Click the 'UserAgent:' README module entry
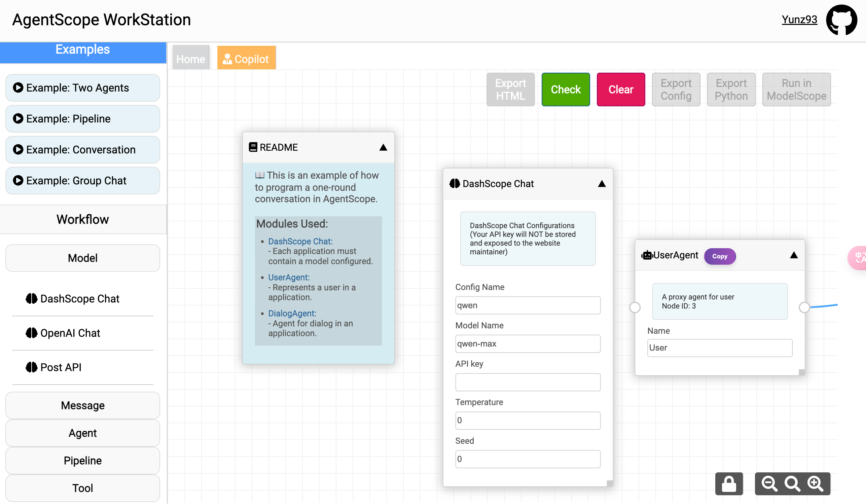866x504 pixels. click(289, 277)
